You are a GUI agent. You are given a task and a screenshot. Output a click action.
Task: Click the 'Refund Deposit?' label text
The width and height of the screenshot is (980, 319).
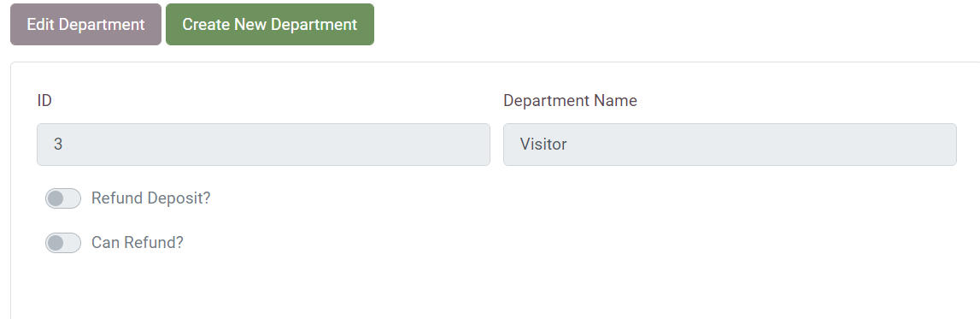[x=150, y=198]
